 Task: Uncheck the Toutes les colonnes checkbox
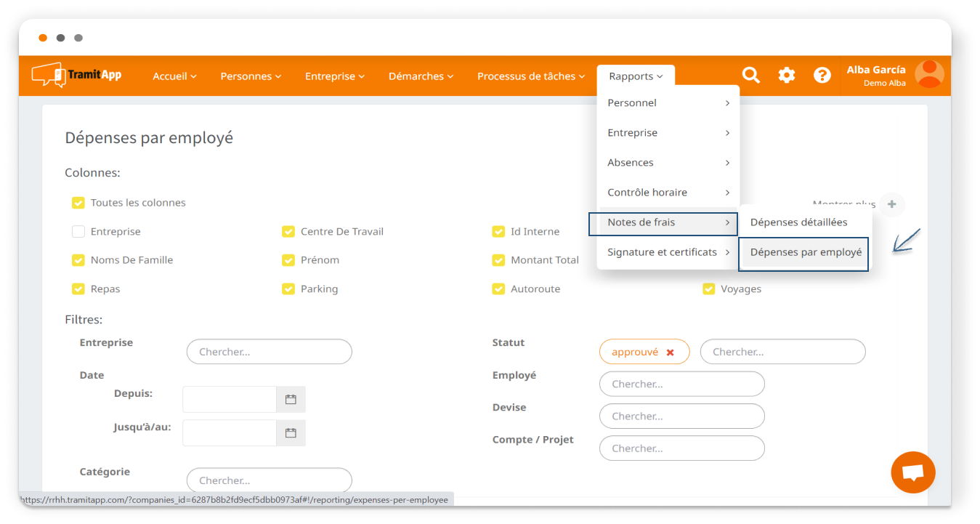tap(78, 203)
